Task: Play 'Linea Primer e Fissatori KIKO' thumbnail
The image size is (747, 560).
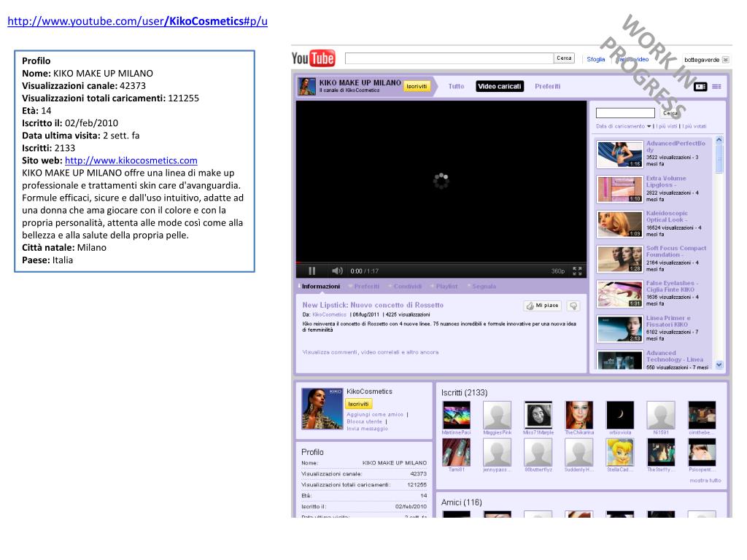Action: 620,329
